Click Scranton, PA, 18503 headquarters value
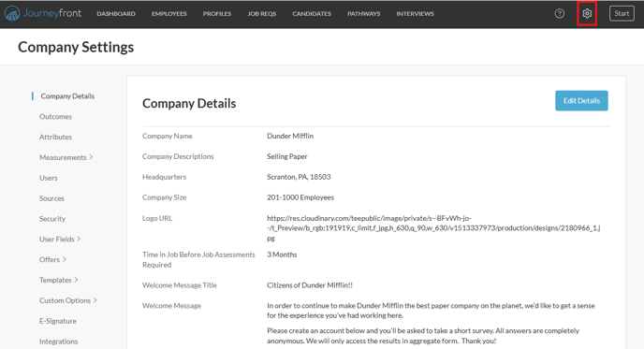Image resolution: width=644 pixels, height=349 pixels. 299,177
